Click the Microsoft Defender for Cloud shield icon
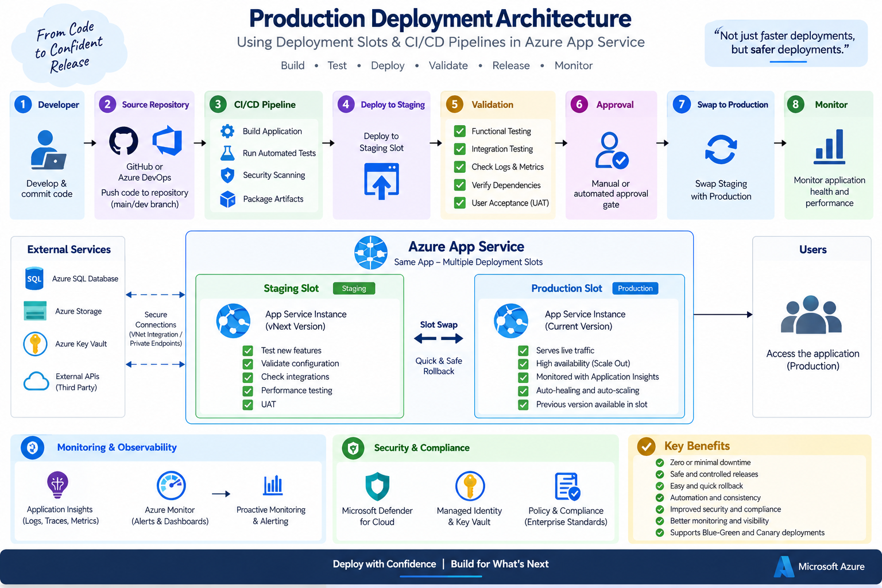The height and width of the screenshot is (588, 882). tap(377, 487)
